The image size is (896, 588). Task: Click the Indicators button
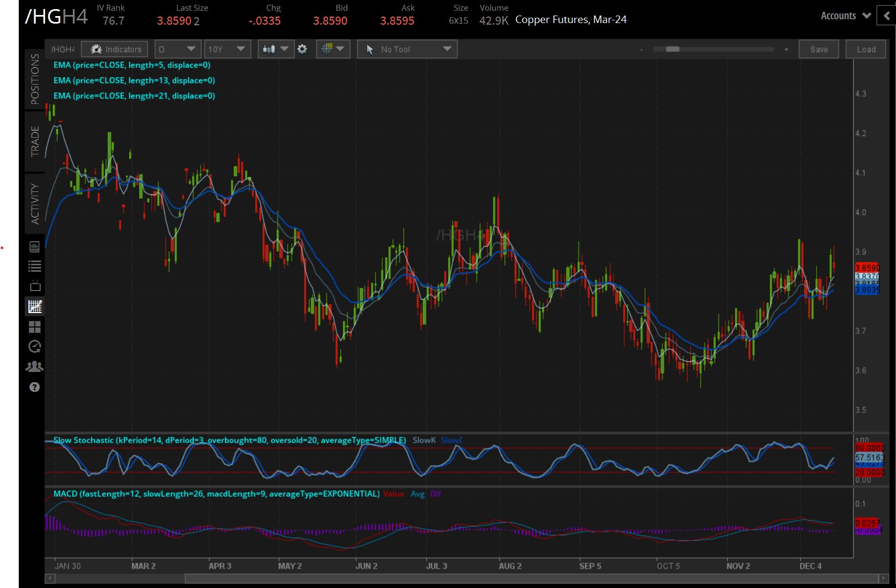114,49
